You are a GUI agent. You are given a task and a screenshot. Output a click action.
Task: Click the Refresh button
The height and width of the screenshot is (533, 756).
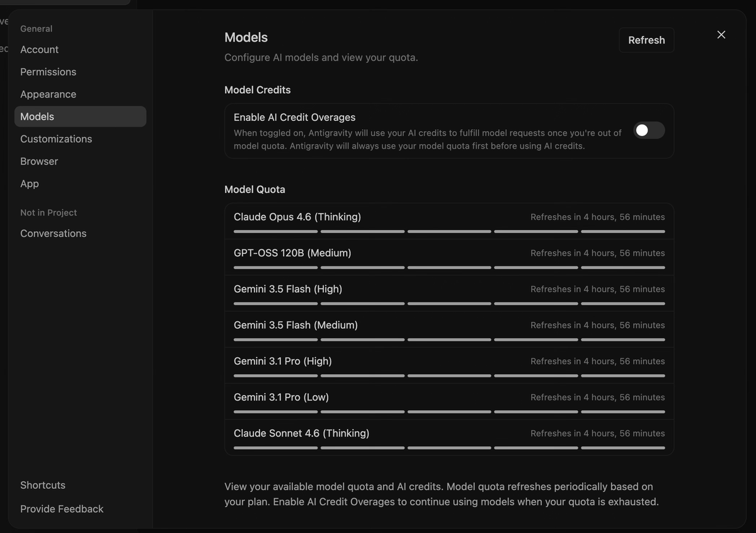[646, 40]
